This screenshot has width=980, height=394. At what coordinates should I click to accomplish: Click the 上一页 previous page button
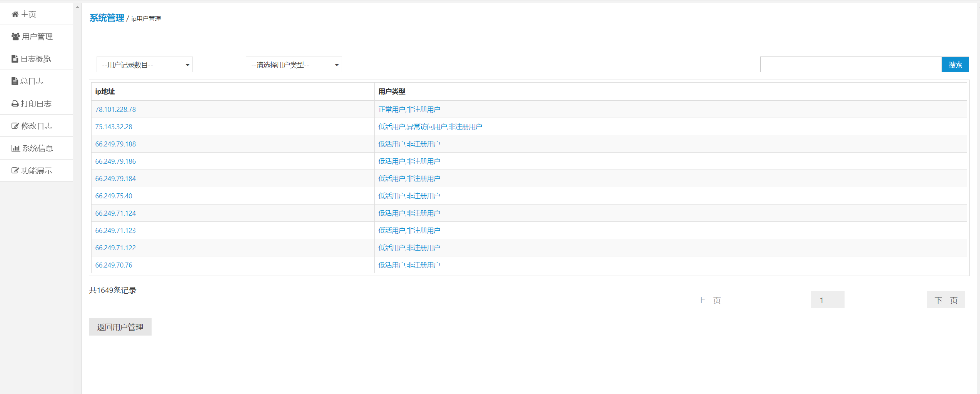(709, 300)
